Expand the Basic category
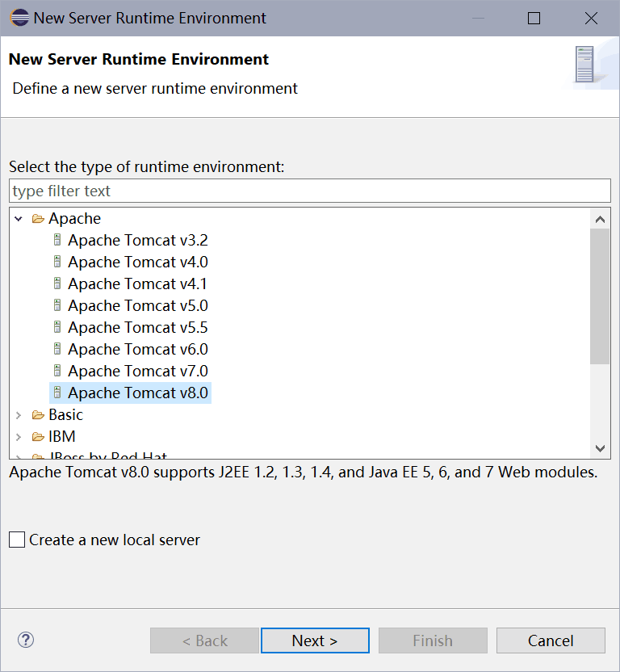The height and width of the screenshot is (672, 620). pyautogui.click(x=18, y=414)
